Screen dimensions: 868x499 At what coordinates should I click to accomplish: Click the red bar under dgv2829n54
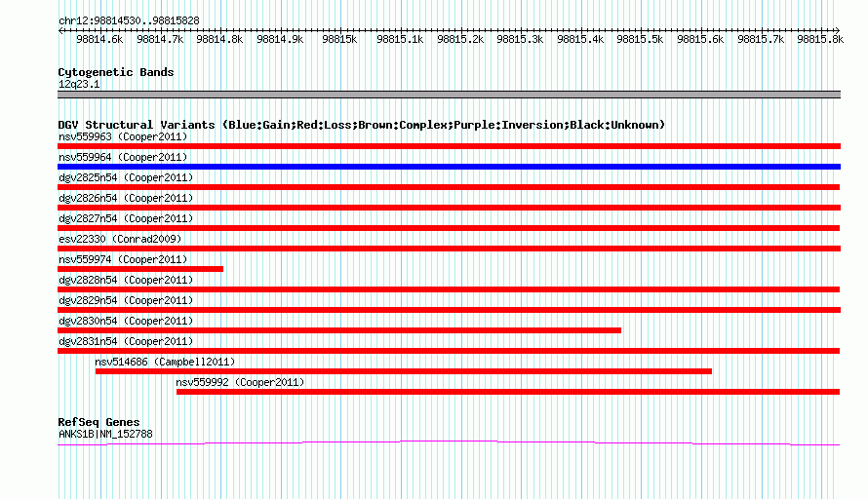point(449,310)
